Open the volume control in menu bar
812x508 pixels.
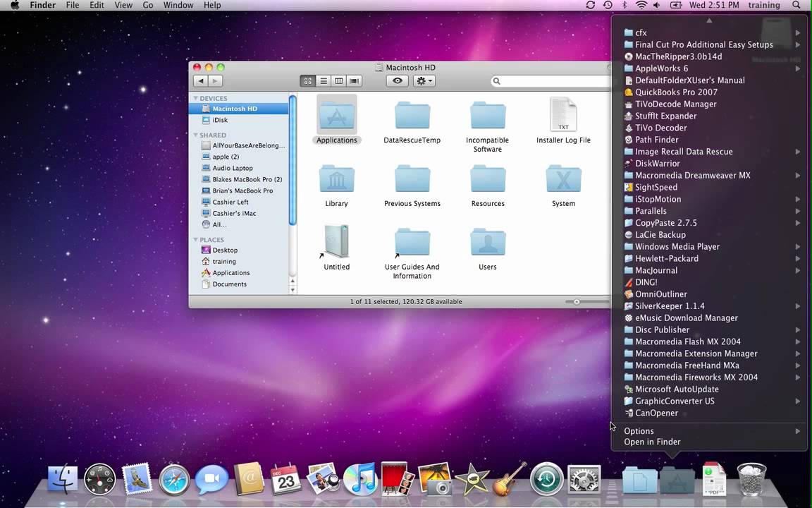click(657, 5)
